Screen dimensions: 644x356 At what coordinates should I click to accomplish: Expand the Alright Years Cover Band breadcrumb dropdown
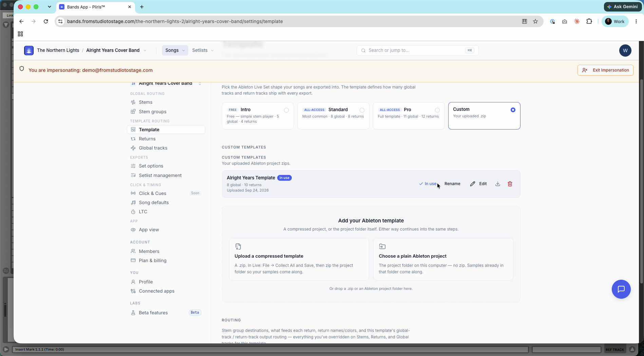coord(145,51)
